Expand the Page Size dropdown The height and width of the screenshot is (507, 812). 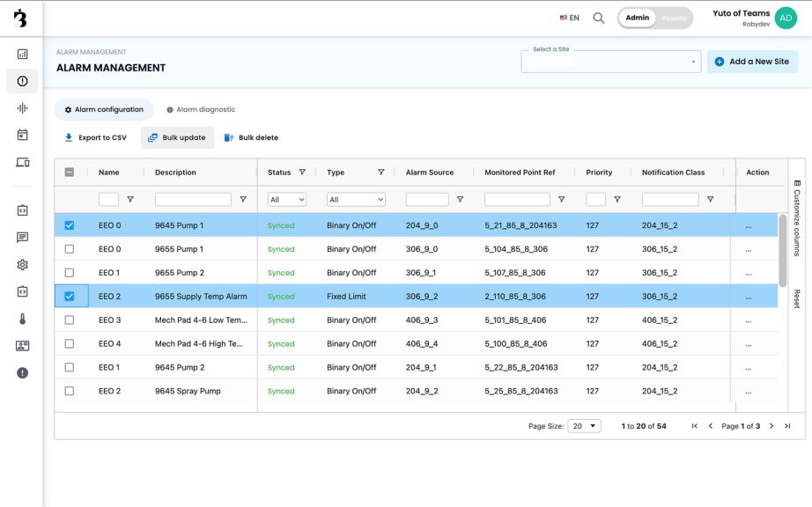pyautogui.click(x=584, y=426)
